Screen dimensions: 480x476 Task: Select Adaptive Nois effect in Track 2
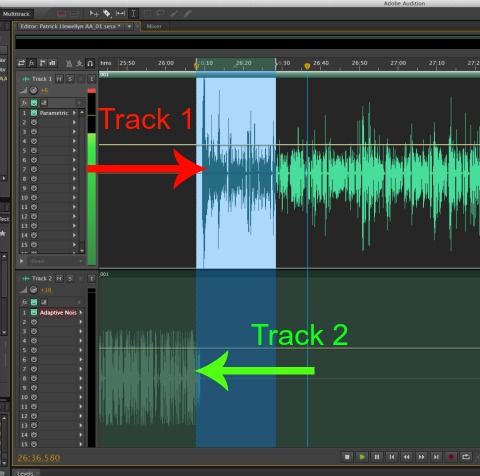58,312
